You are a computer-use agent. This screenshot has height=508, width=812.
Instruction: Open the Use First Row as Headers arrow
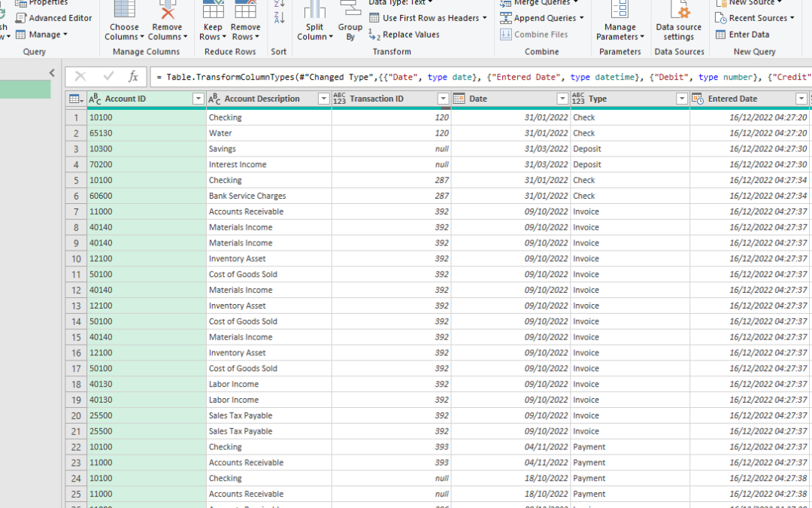pos(485,18)
